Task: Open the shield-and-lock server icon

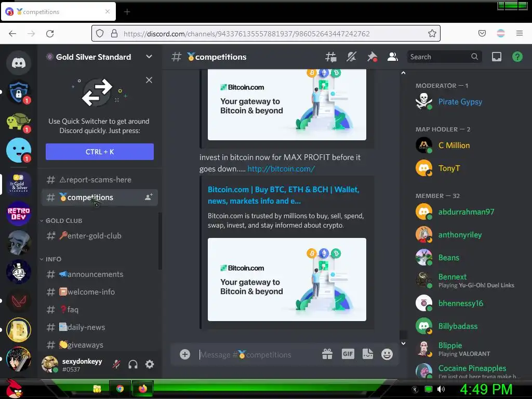Action: tap(19, 92)
